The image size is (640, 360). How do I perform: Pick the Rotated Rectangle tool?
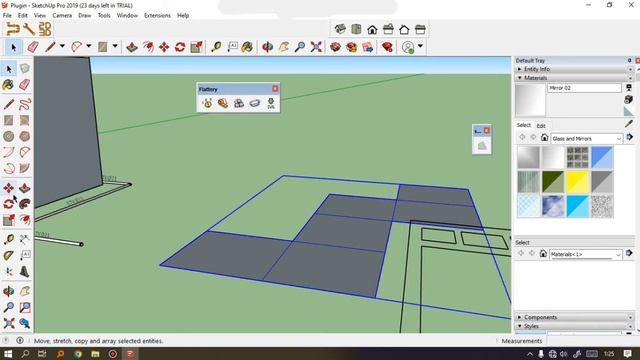[24, 120]
